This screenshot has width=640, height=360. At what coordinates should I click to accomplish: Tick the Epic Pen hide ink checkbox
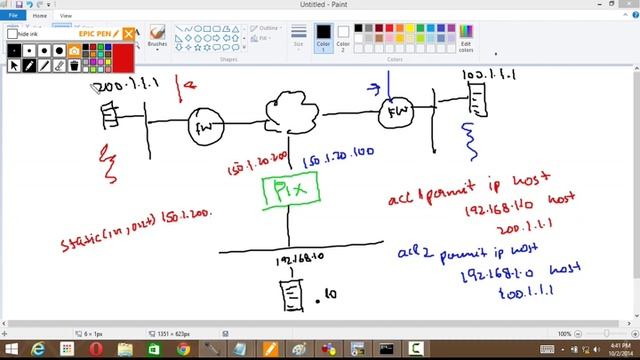tap(12, 34)
